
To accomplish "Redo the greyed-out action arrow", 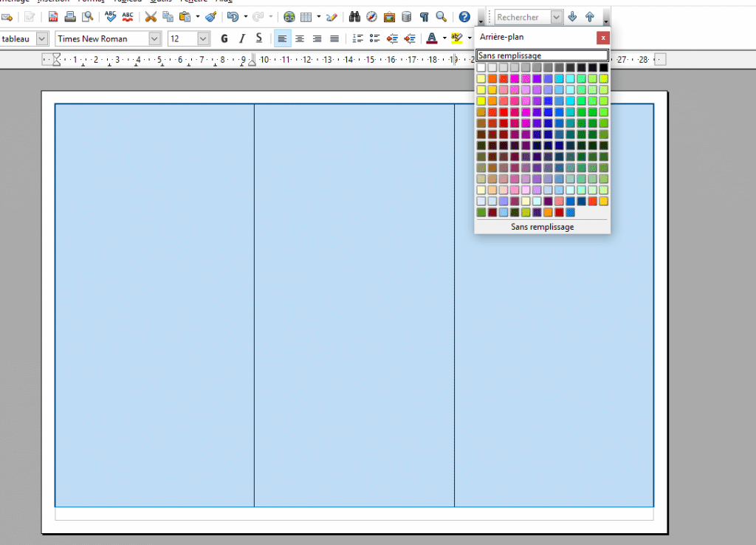I will coord(258,18).
